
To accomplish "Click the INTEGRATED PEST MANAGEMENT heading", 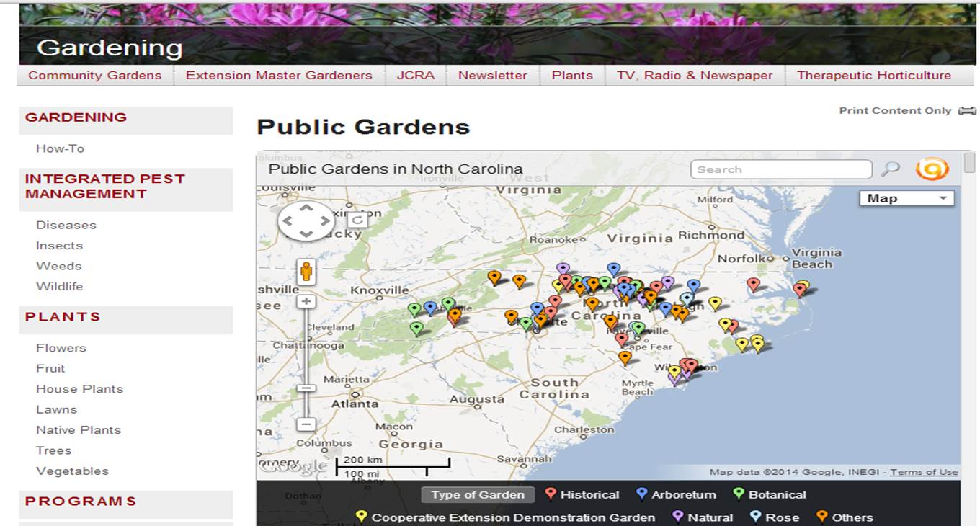I will [105, 186].
